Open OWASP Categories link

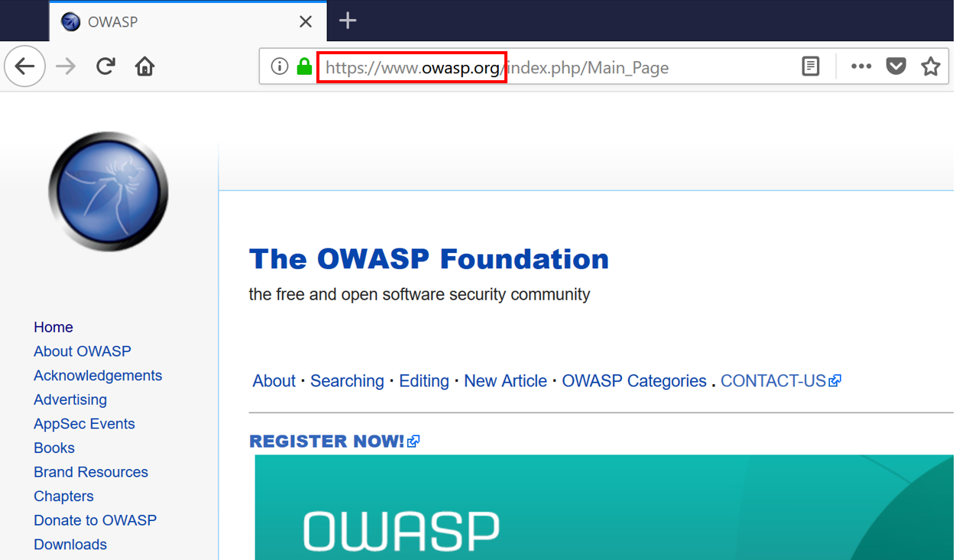coord(634,381)
